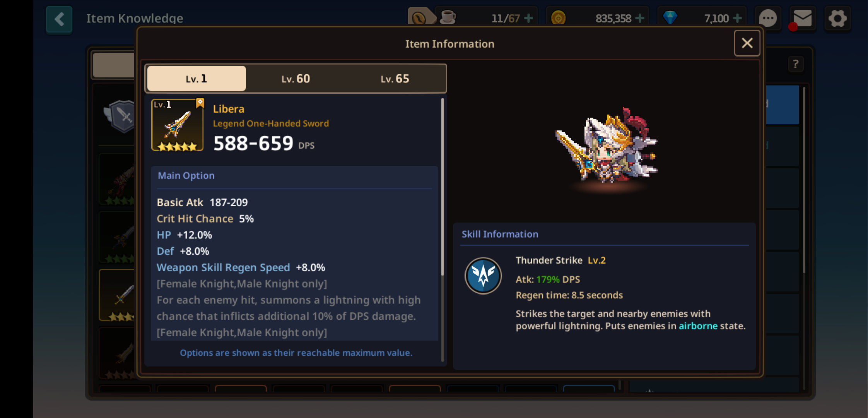
Task: Switch to the Lv. 65 tab
Action: pyautogui.click(x=395, y=79)
